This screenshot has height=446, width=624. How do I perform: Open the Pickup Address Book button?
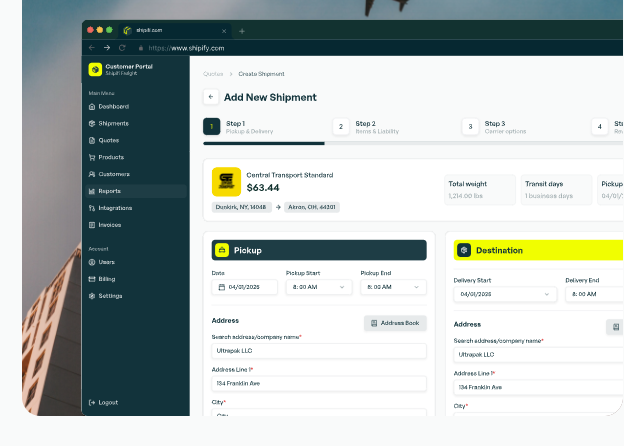[x=395, y=323]
